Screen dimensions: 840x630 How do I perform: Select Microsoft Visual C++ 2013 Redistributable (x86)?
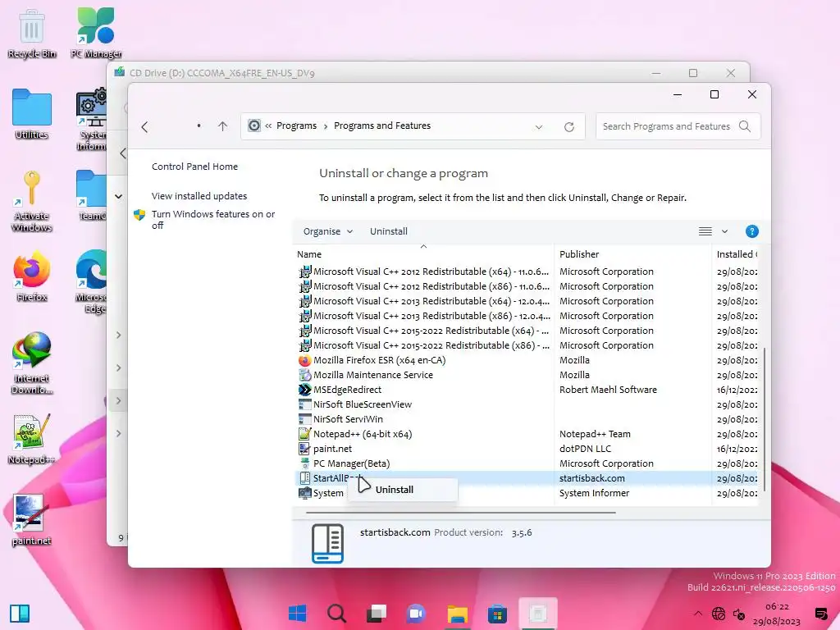pos(527,316)
